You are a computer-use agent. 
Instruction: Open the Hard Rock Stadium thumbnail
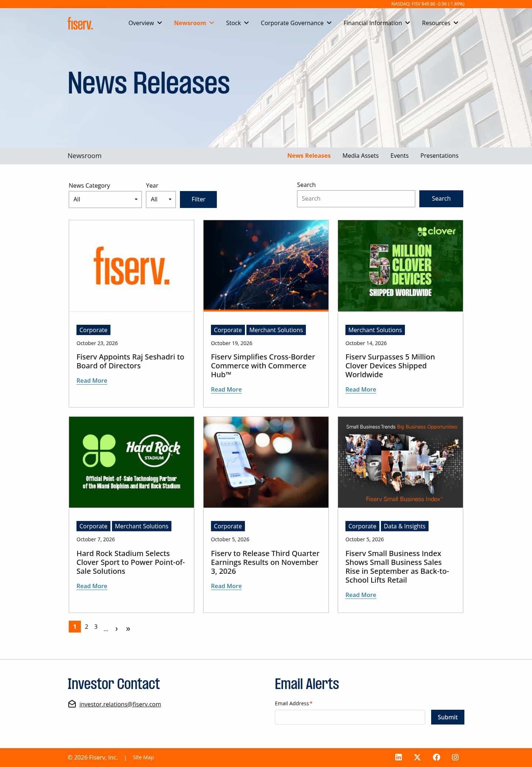tap(132, 462)
